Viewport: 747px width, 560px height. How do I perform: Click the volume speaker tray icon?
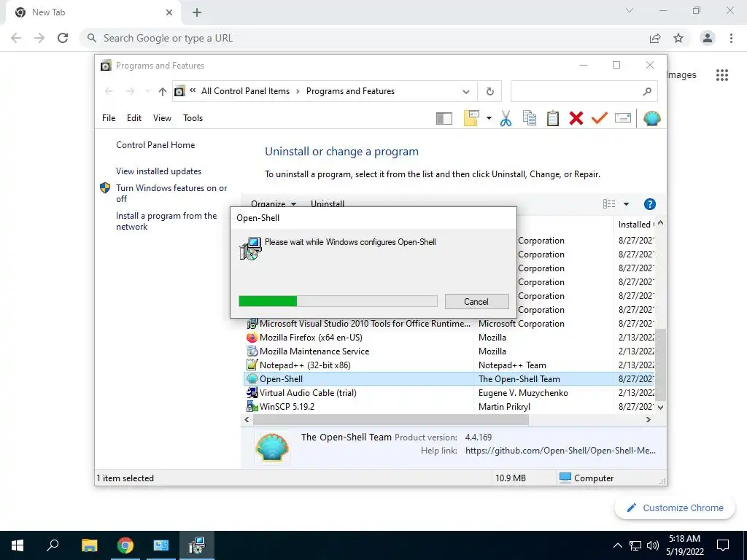(x=653, y=545)
